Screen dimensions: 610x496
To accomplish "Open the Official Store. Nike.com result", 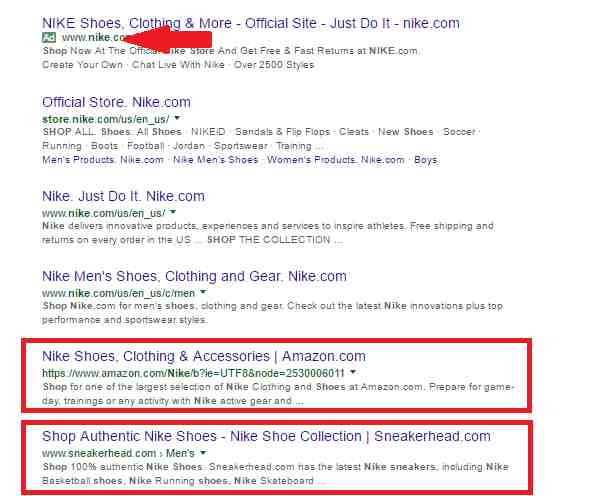I will (x=116, y=102).
